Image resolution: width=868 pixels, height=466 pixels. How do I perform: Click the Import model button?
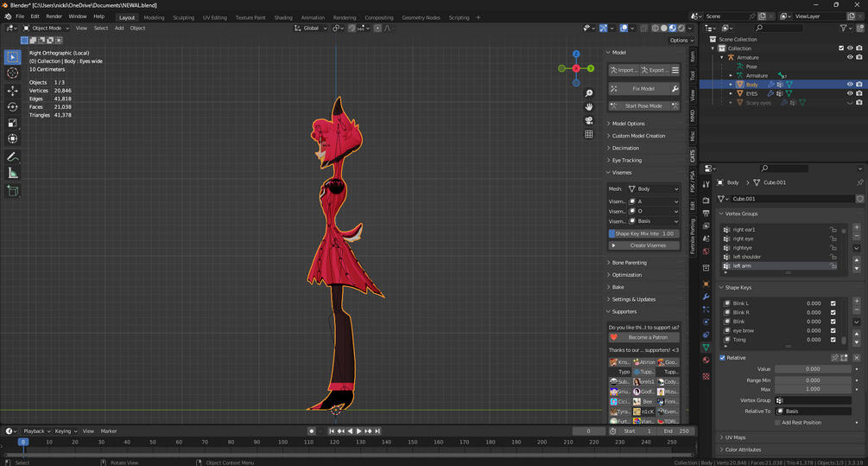click(624, 70)
